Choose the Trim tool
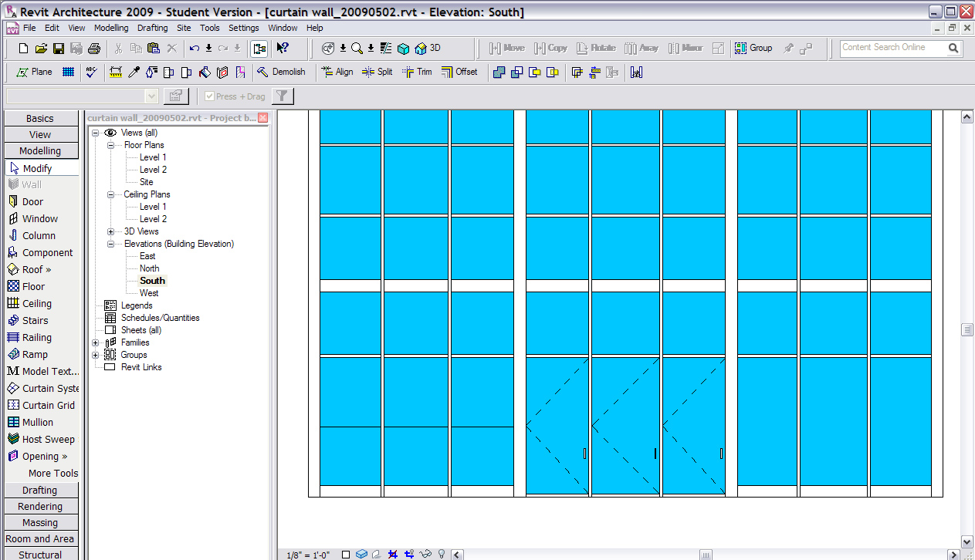This screenshot has width=975, height=560. (417, 72)
